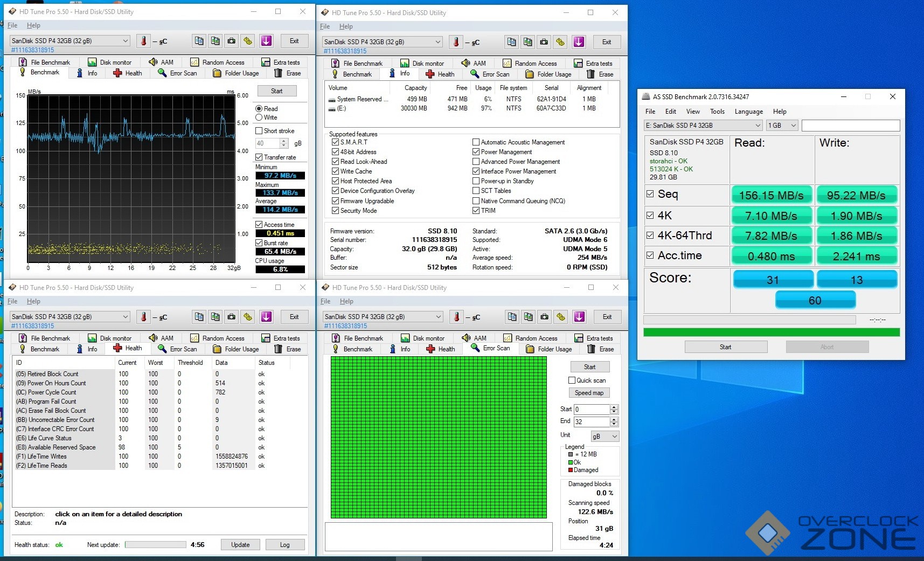
Task: Enable the Short stroke checkbox
Action: 259,131
